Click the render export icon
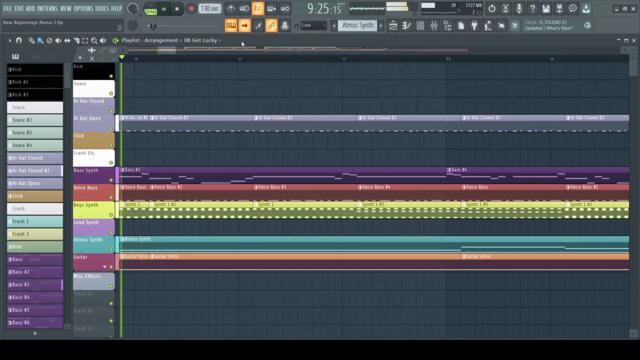The image size is (640, 360). click(559, 8)
